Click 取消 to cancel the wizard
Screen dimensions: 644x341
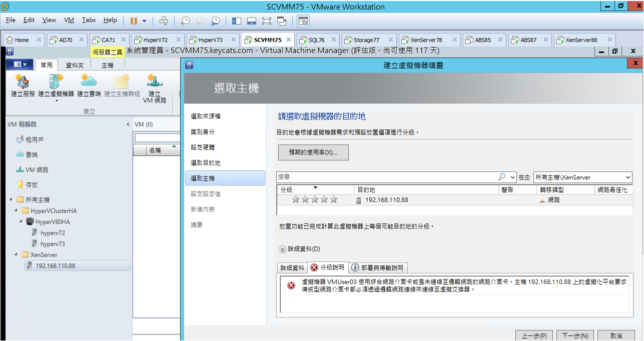(x=616, y=335)
